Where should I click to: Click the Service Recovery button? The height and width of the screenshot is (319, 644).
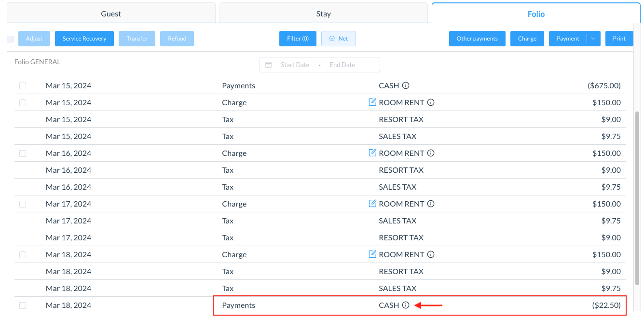(x=84, y=39)
